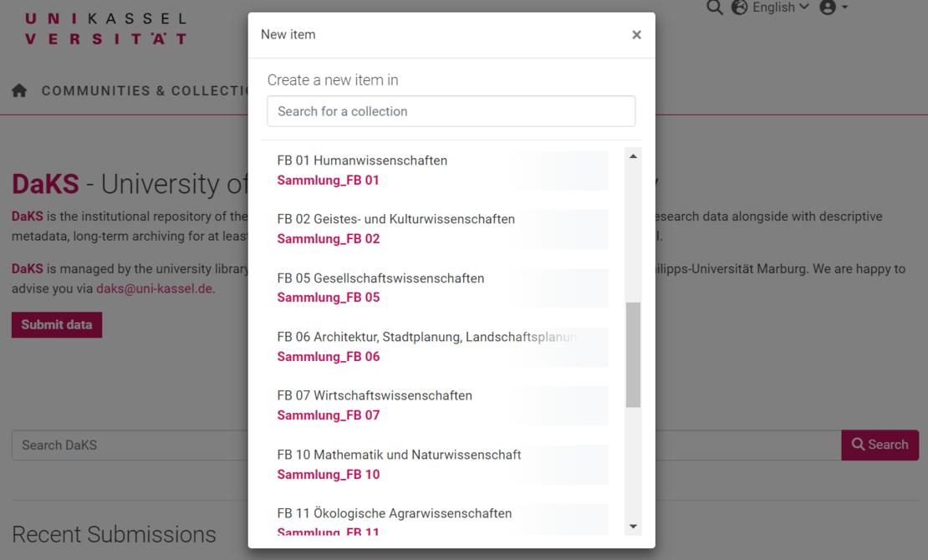Click the home icon in navigation bar

[x=19, y=91]
